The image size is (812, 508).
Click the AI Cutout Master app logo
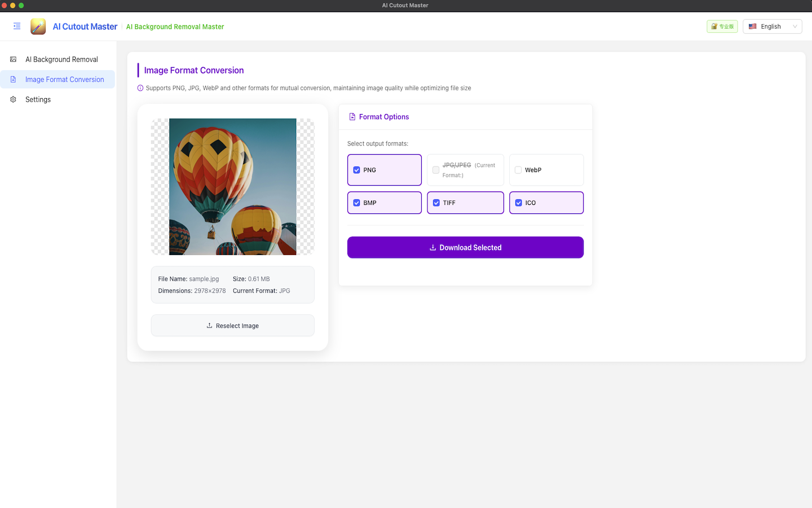pyautogui.click(x=38, y=26)
